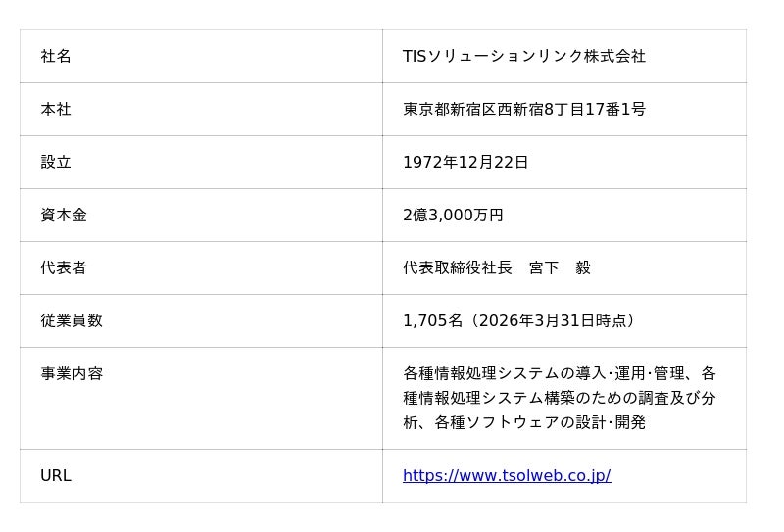Open the https://www.tsolweb.co.jp/ link
This screenshot has width=784, height=532.
[507, 475]
